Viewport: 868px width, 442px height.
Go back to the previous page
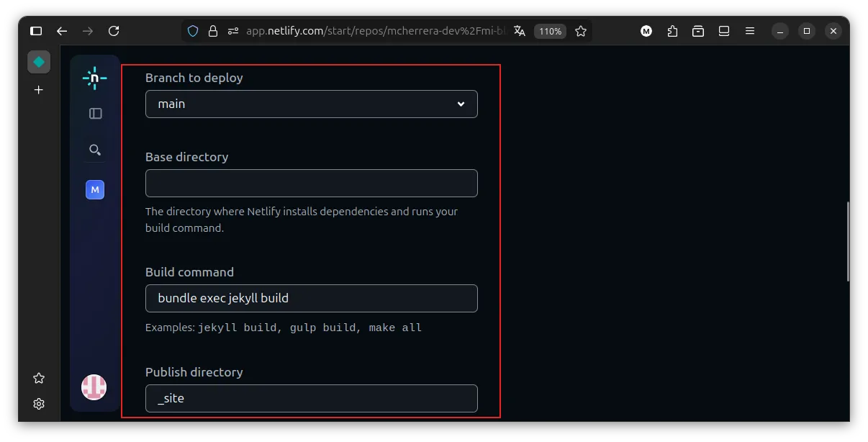coord(62,31)
